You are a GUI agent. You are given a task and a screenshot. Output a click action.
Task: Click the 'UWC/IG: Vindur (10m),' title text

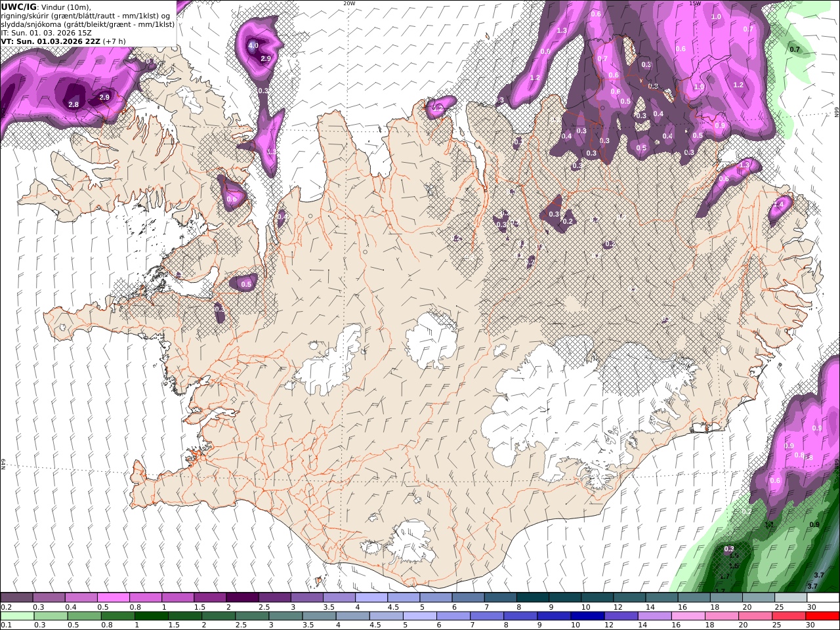pos(46,7)
